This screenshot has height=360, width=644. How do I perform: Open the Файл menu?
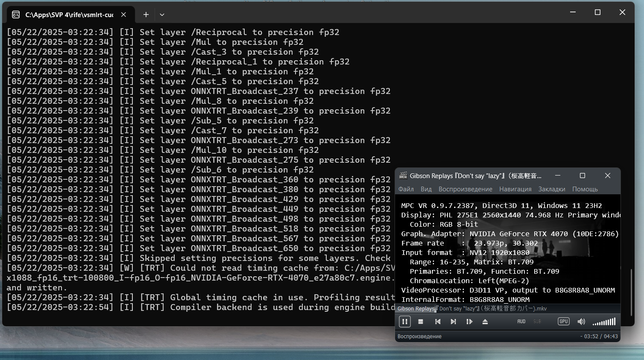[406, 189]
